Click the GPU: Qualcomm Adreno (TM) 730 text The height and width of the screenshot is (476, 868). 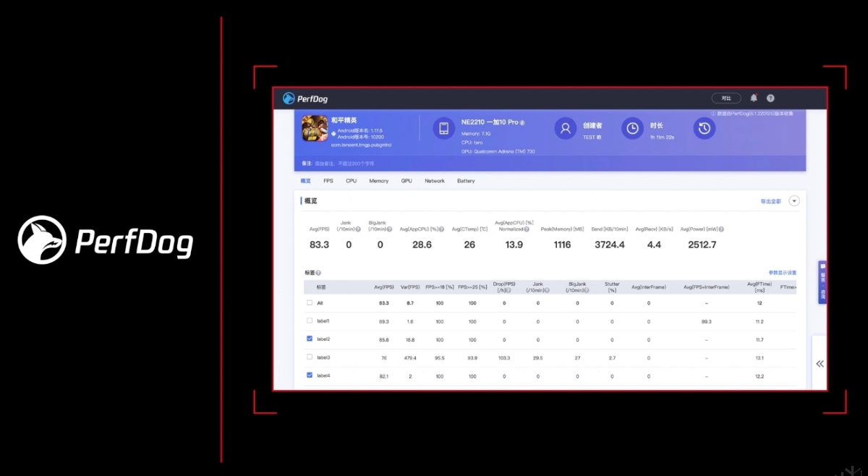[x=498, y=151]
